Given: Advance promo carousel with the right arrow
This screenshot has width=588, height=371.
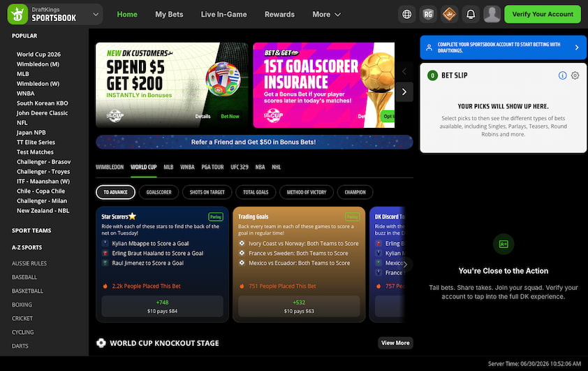Looking at the screenshot, I should 404,92.
